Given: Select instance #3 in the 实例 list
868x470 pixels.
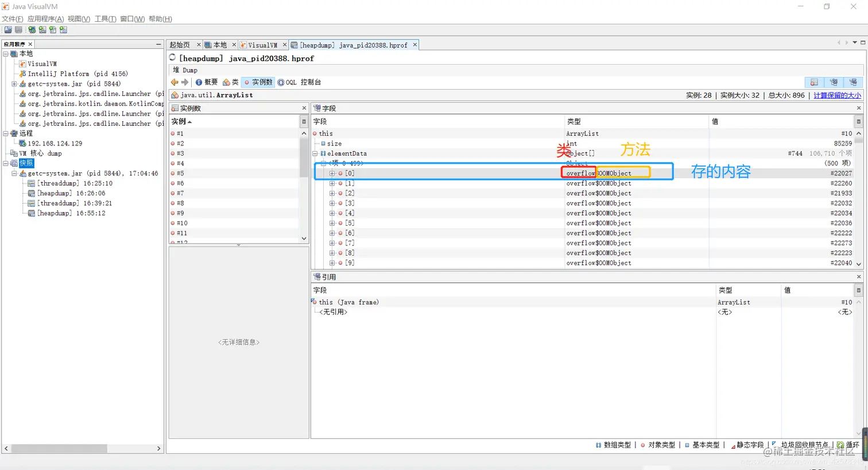Looking at the screenshot, I should [234, 153].
